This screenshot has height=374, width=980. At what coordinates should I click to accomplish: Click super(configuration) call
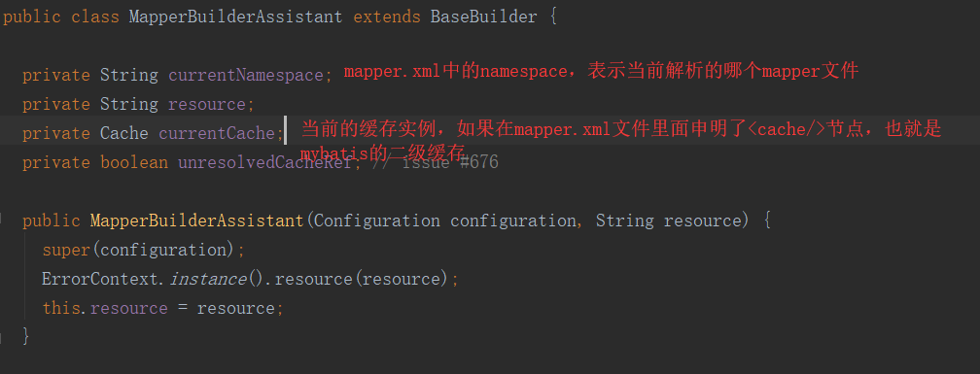point(139,251)
